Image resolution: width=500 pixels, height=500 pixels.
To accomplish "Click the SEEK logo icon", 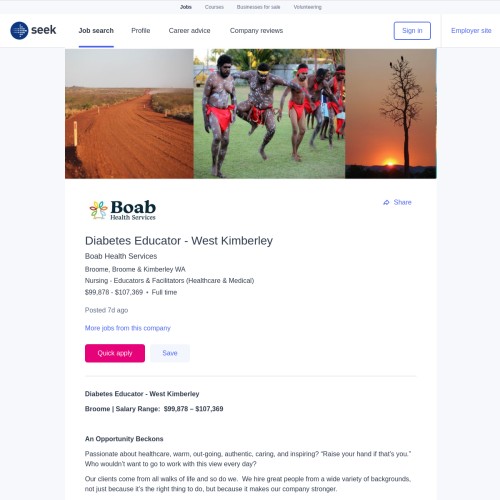I will [x=19, y=31].
